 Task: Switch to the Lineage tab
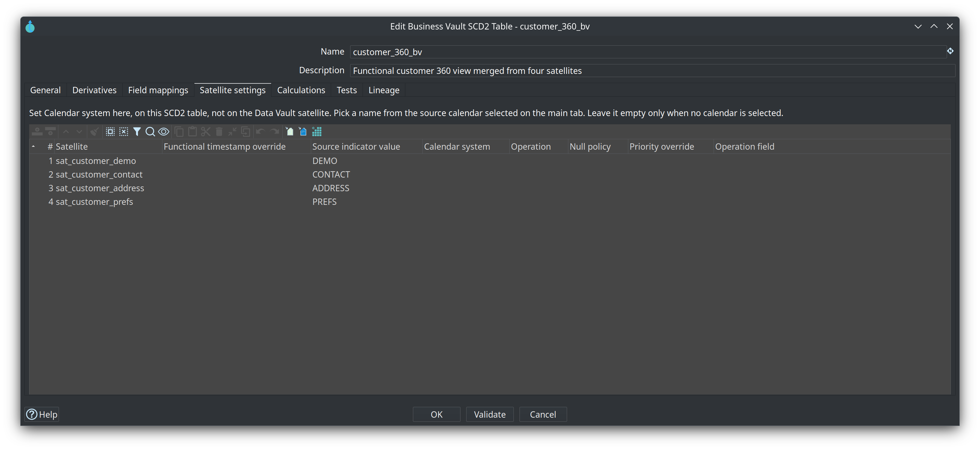pos(384,90)
